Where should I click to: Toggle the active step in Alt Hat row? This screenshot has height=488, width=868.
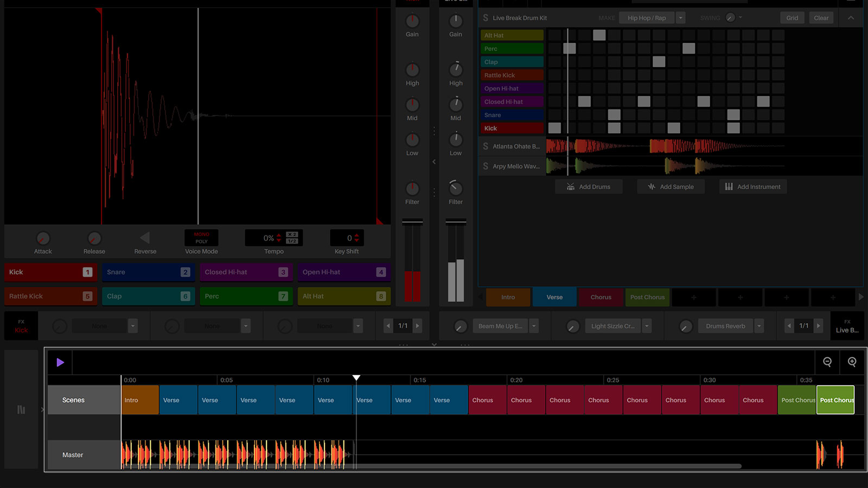[599, 35]
